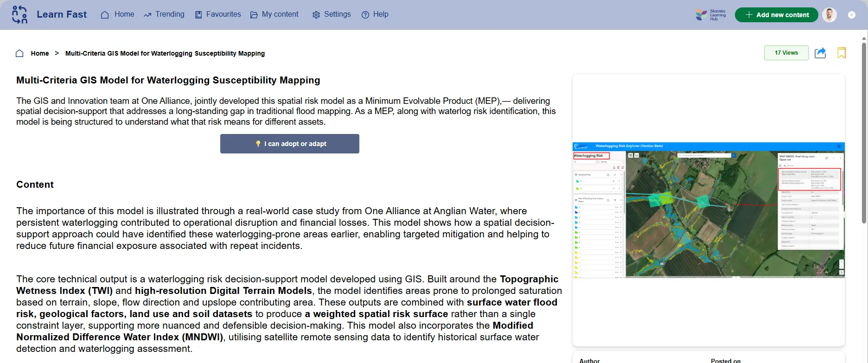Open the Waterlogging Risk Explorer map image
This screenshot has height=363, width=868.
coord(708,210)
